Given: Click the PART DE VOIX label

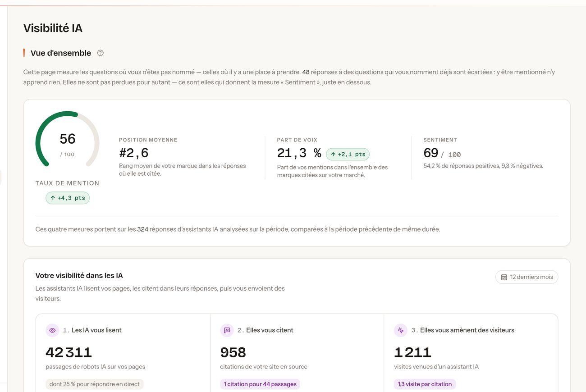Looking at the screenshot, I should pos(297,140).
